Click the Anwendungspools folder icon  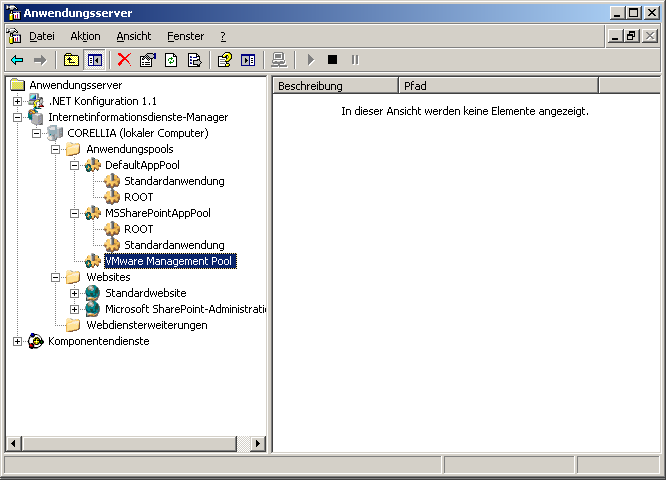pyautogui.click(x=73, y=149)
